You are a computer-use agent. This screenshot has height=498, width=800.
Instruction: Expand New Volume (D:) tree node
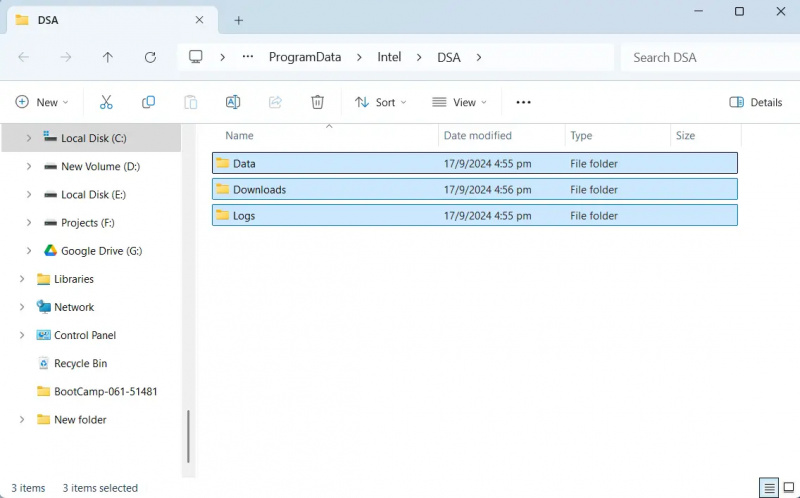coord(29,166)
